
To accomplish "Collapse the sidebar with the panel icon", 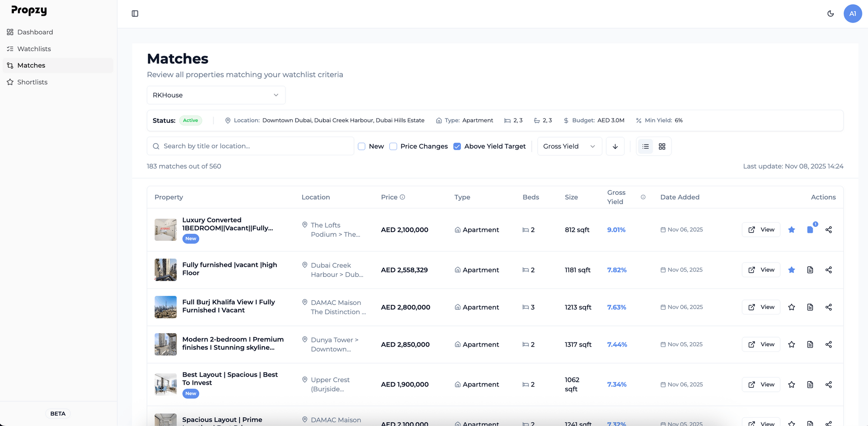I will click(x=135, y=13).
